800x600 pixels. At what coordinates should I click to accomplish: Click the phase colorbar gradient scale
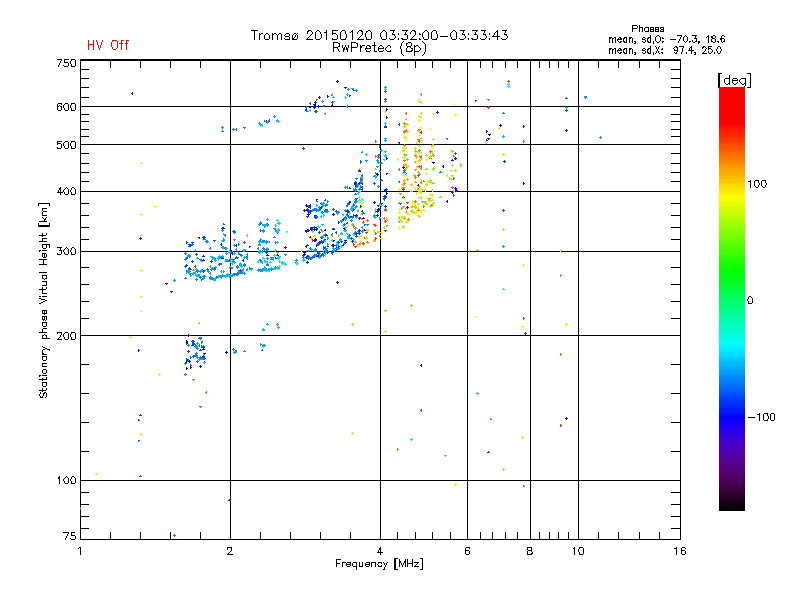click(x=732, y=298)
